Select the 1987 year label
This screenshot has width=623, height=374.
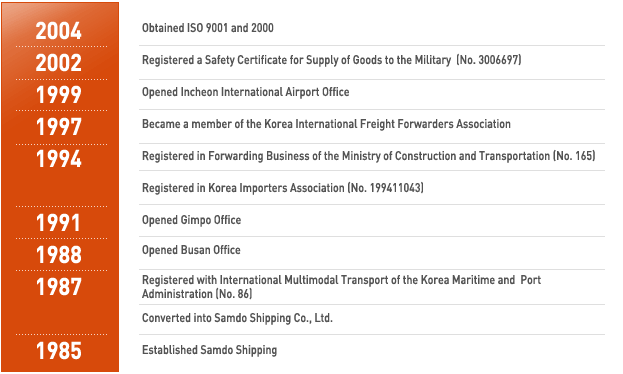pyautogui.click(x=58, y=287)
